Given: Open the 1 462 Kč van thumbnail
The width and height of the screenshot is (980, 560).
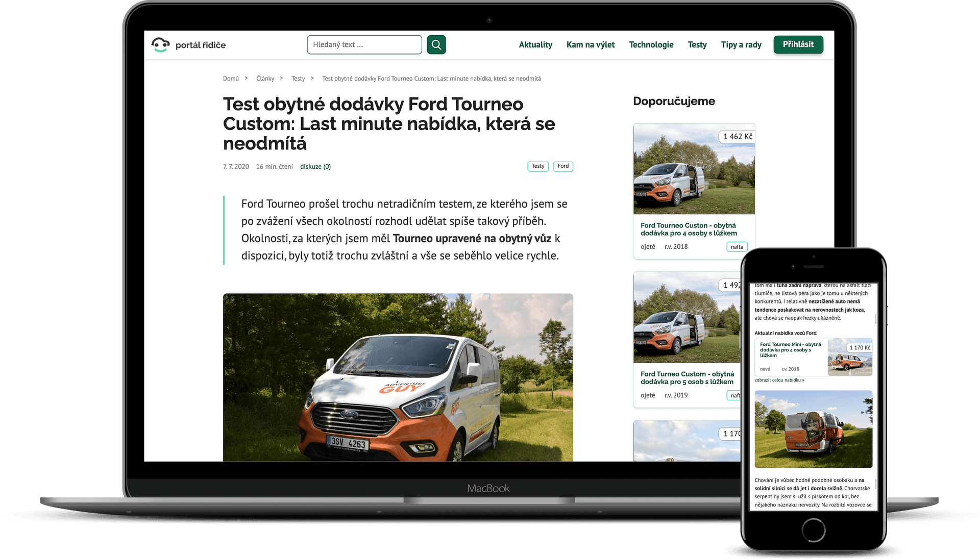Looking at the screenshot, I should [x=694, y=169].
